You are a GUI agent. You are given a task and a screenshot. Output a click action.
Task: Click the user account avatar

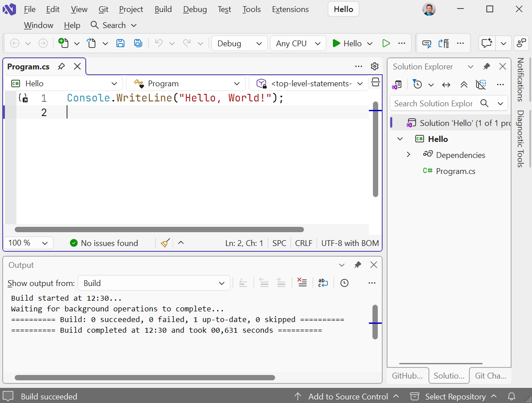point(429,9)
